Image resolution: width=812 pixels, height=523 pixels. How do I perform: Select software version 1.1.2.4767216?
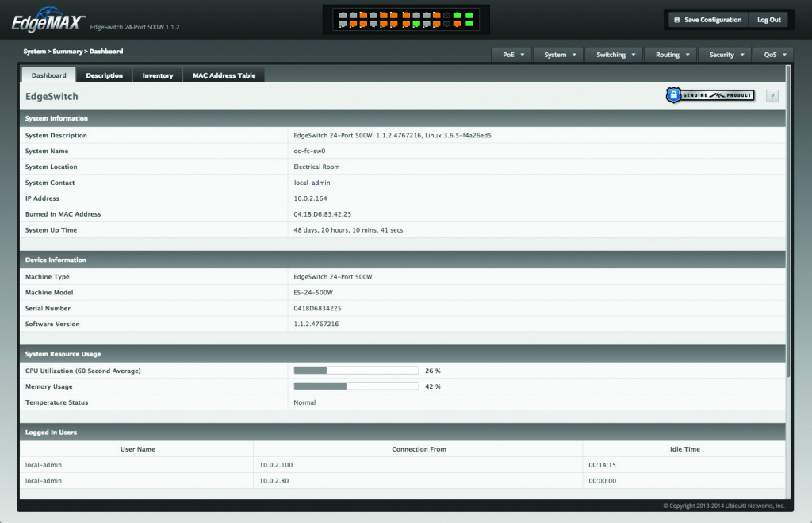click(x=316, y=324)
